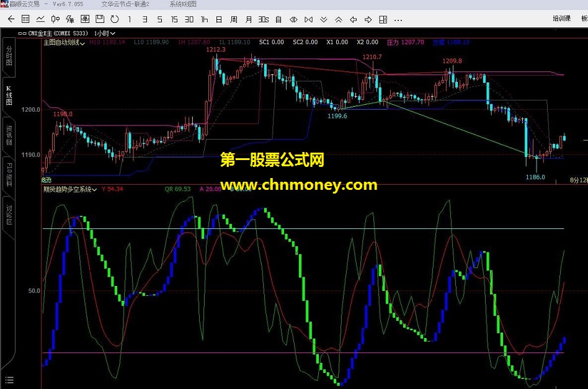Switch to the 分时图 side tab
This screenshot has height=389, width=588.
(9, 56)
